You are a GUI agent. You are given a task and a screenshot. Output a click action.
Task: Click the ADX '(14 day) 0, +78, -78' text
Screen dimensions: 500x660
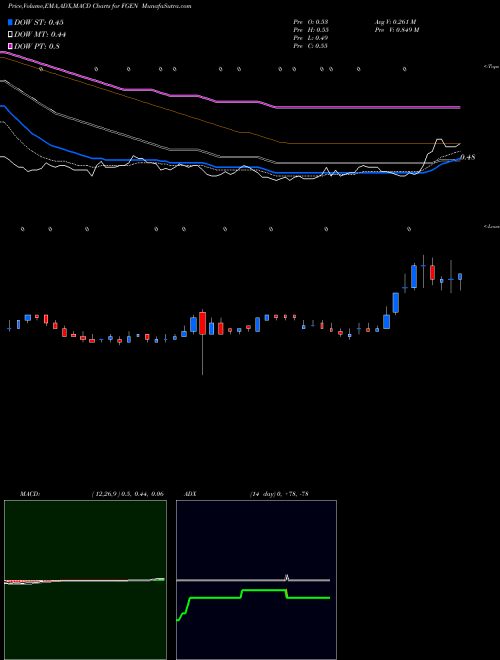[279, 494]
